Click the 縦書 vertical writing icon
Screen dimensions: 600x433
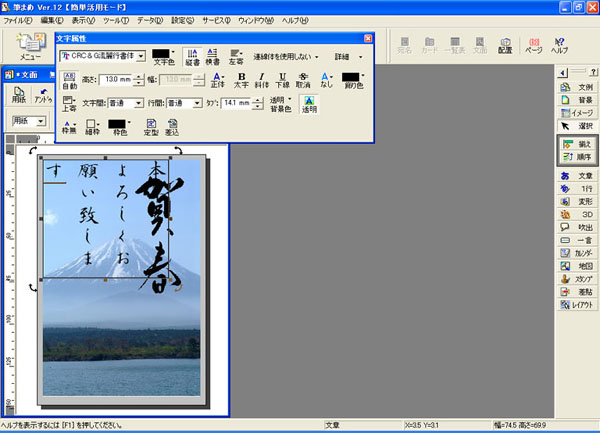[190, 57]
